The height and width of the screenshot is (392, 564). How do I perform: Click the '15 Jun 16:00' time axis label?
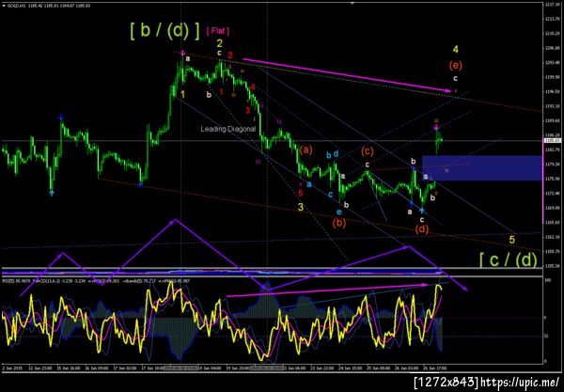(69, 368)
